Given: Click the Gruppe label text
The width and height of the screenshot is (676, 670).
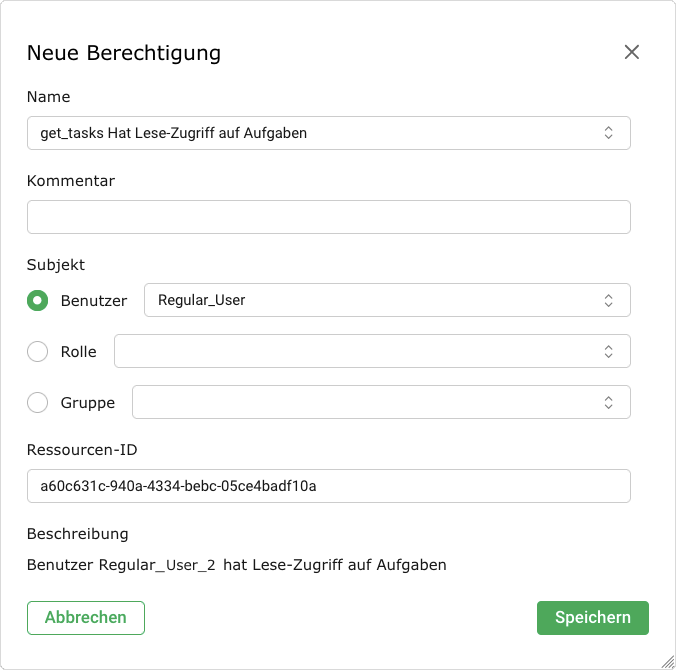Looking at the screenshot, I should [88, 402].
